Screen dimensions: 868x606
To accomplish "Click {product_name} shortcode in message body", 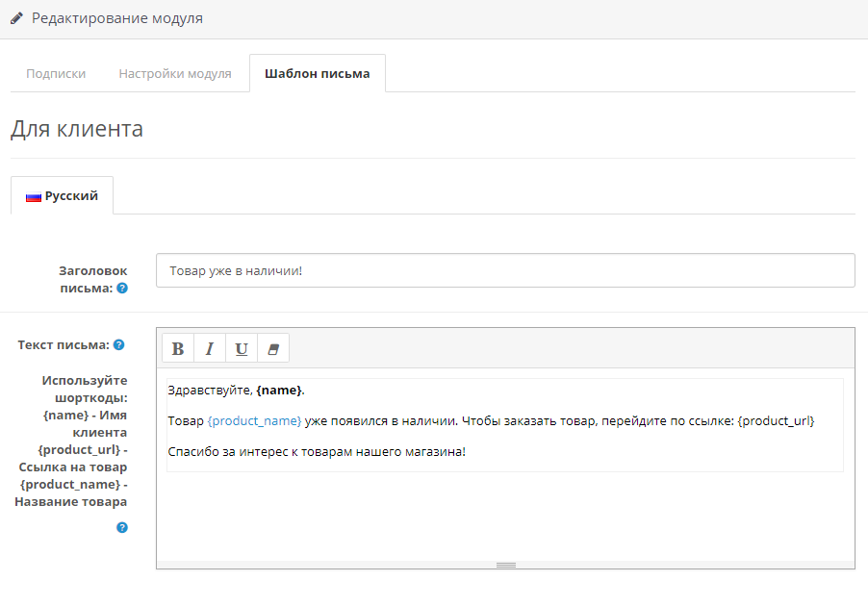I will [254, 421].
